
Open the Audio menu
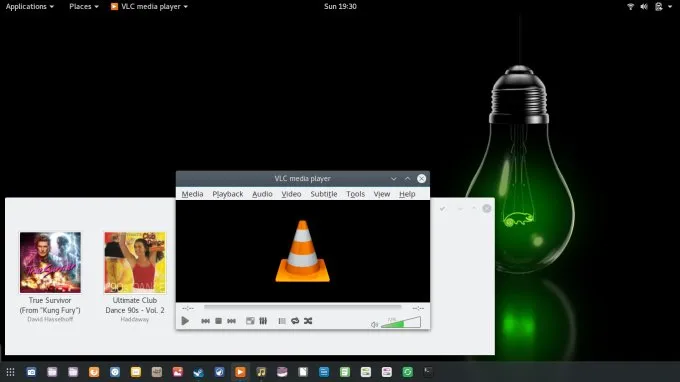(262, 194)
